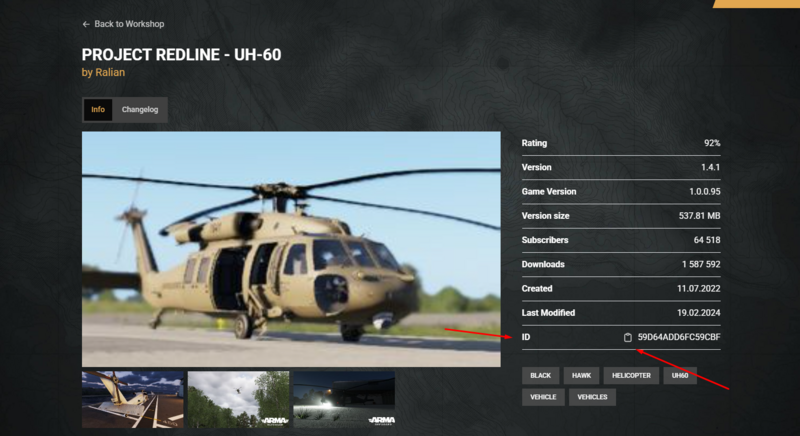
Task: Click the Created label
Action: [537, 289]
